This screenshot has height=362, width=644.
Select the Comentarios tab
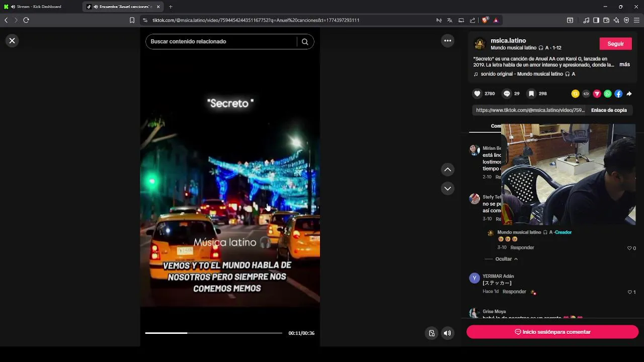click(496, 126)
